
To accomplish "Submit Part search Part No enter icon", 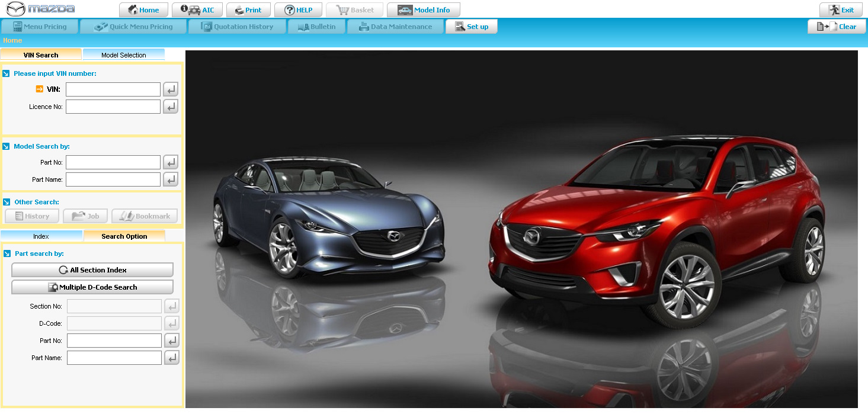I will coord(172,341).
